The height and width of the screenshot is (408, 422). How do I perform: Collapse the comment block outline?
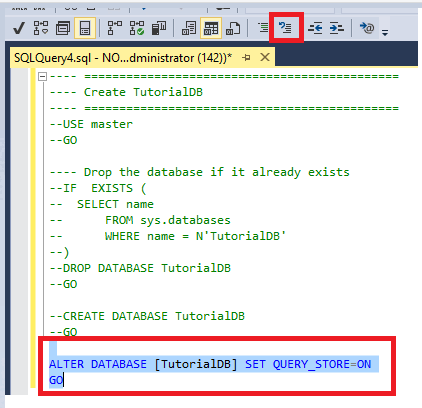(42, 77)
